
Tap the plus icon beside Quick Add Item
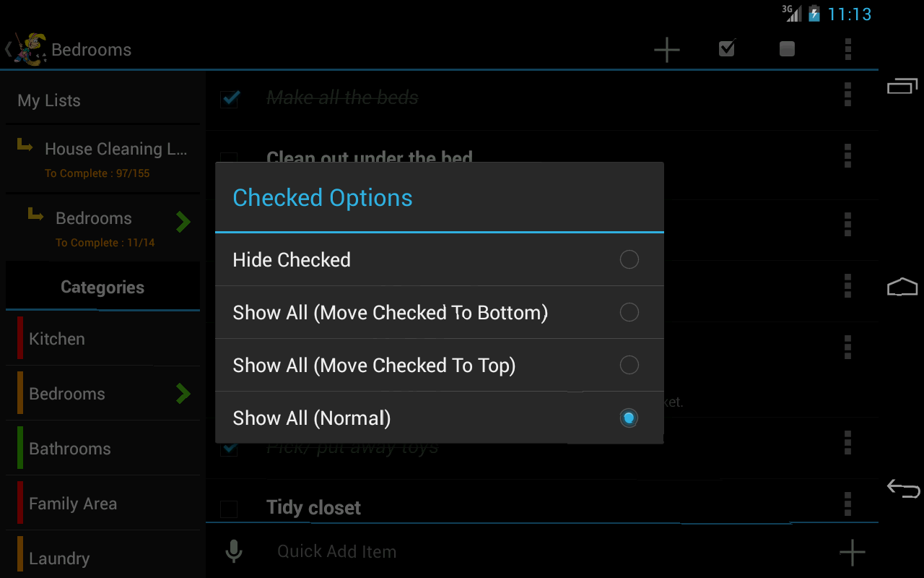click(x=852, y=553)
